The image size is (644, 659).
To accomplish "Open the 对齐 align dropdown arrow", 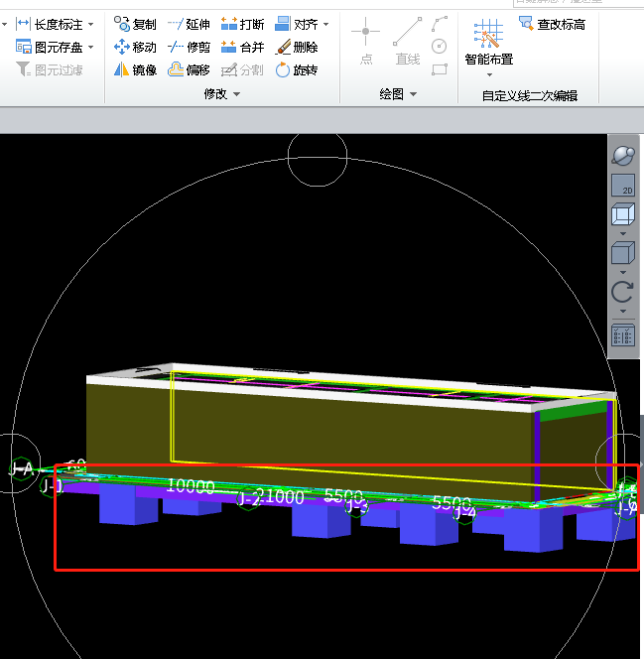I will (326, 25).
